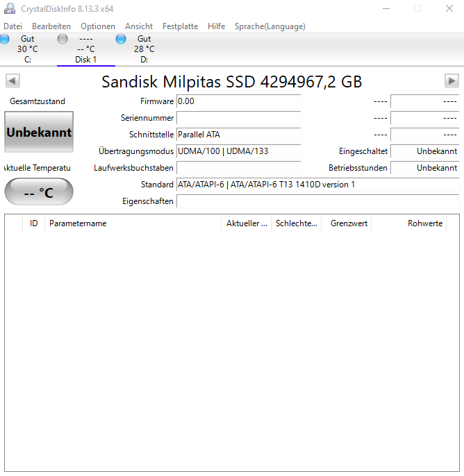Image resolution: width=464 pixels, height=476 pixels.
Task: Open the Bearbeiten menu
Action: pyautogui.click(x=51, y=26)
